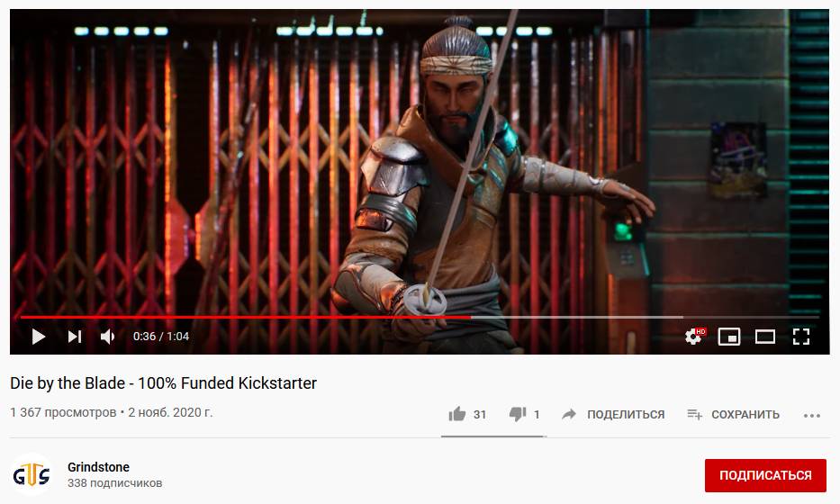Open the three-dots more actions menu

click(x=811, y=416)
